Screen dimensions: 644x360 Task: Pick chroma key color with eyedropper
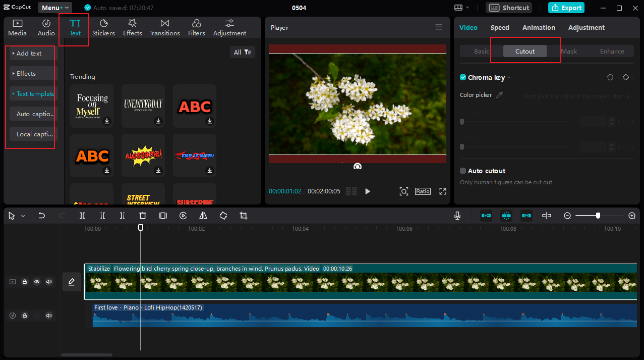(x=499, y=95)
